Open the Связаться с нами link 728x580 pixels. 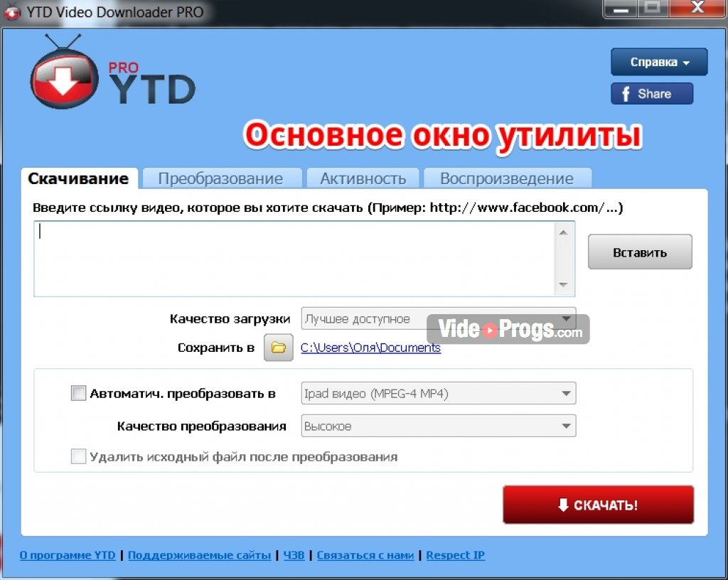[365, 555]
